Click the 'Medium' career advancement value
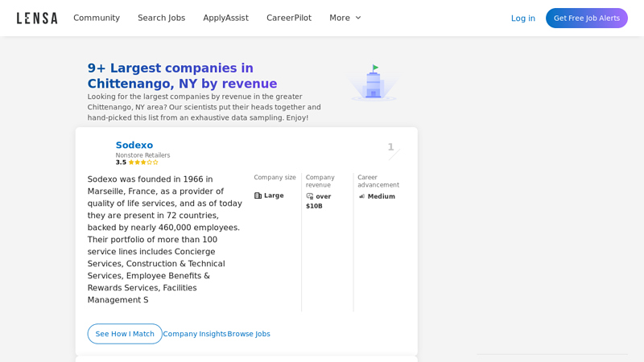The width and height of the screenshot is (644, 362). 382,196
